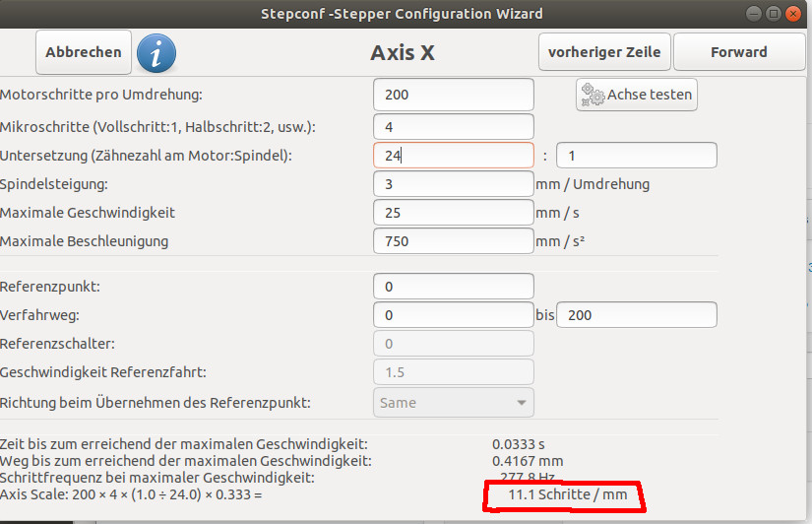This screenshot has width=812, height=524.
Task: Select the Referenzpunkt input field
Action: [453, 287]
